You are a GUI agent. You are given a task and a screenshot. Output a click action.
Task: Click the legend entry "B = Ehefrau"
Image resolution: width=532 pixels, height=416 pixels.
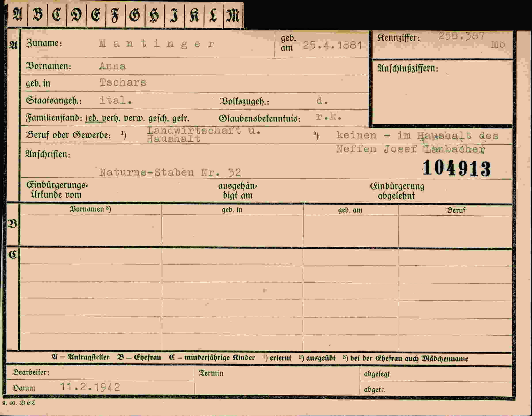click(x=139, y=357)
